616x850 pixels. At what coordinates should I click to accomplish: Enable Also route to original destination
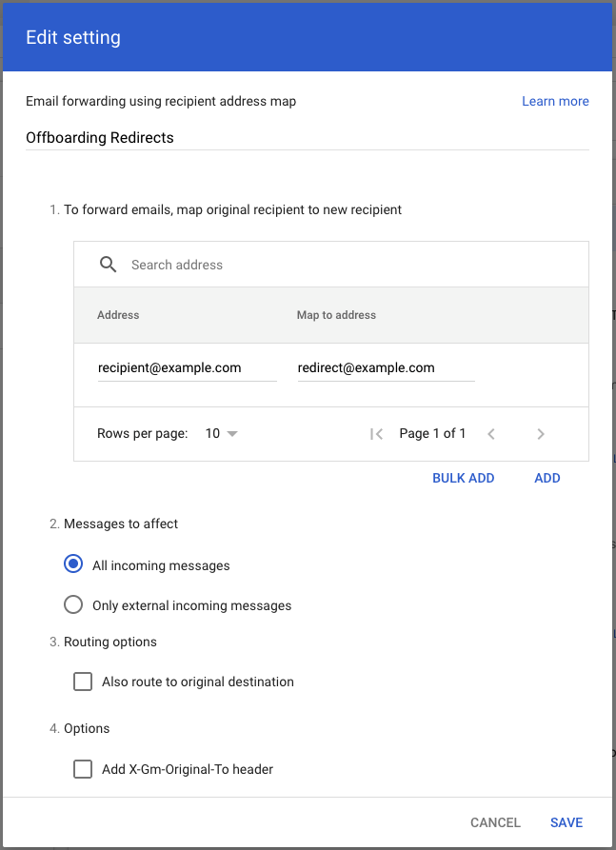click(x=83, y=682)
